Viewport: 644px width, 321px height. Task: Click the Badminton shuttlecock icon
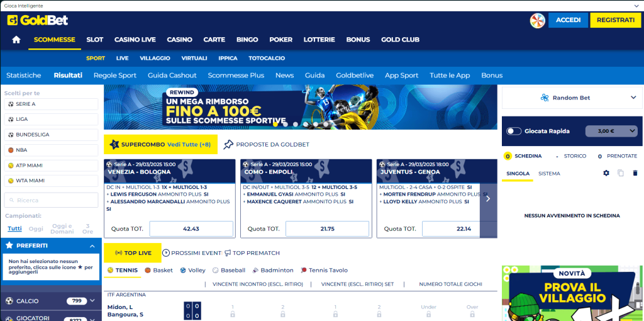pos(255,270)
